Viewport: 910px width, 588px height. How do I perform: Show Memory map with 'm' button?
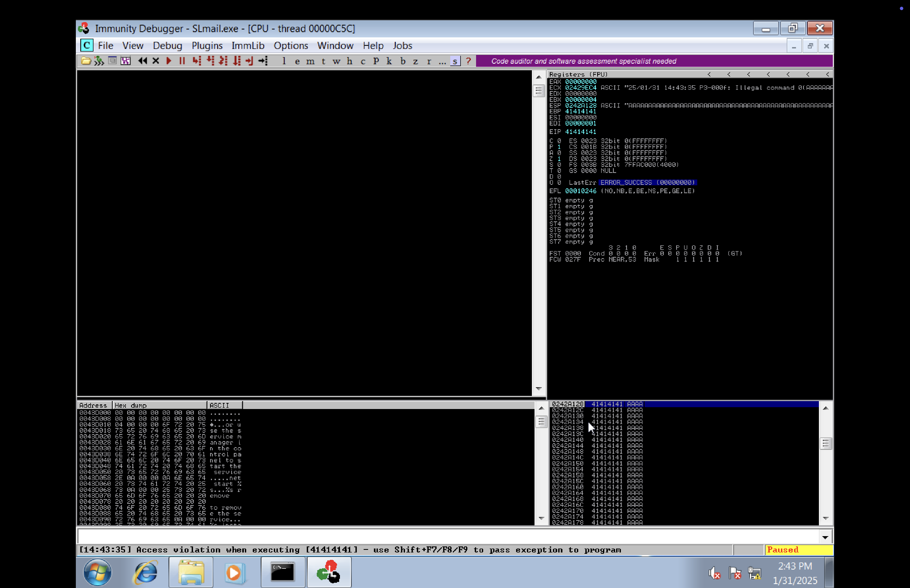point(310,61)
